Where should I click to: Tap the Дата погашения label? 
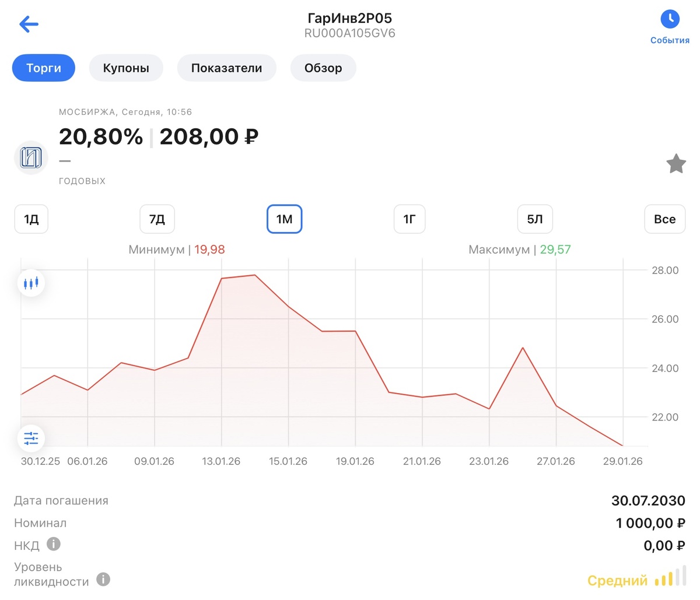pos(61,500)
